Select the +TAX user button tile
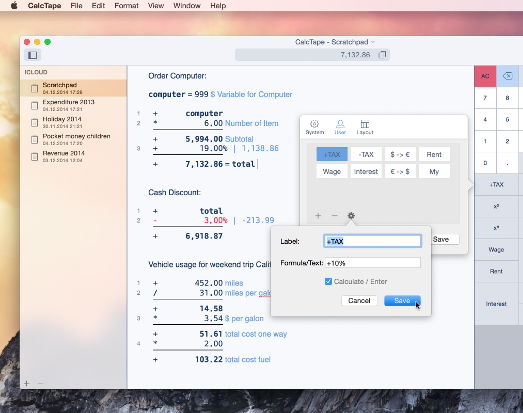 pos(332,154)
